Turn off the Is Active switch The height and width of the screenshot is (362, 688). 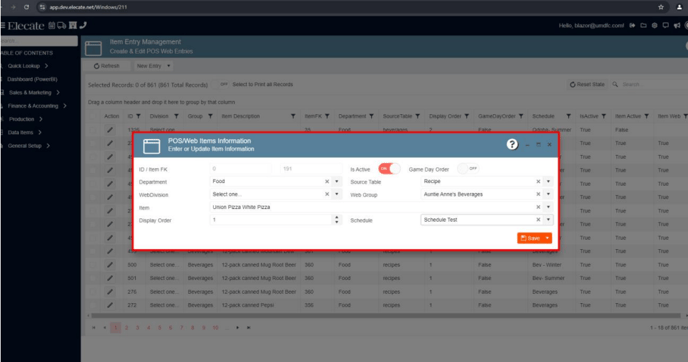coord(389,168)
